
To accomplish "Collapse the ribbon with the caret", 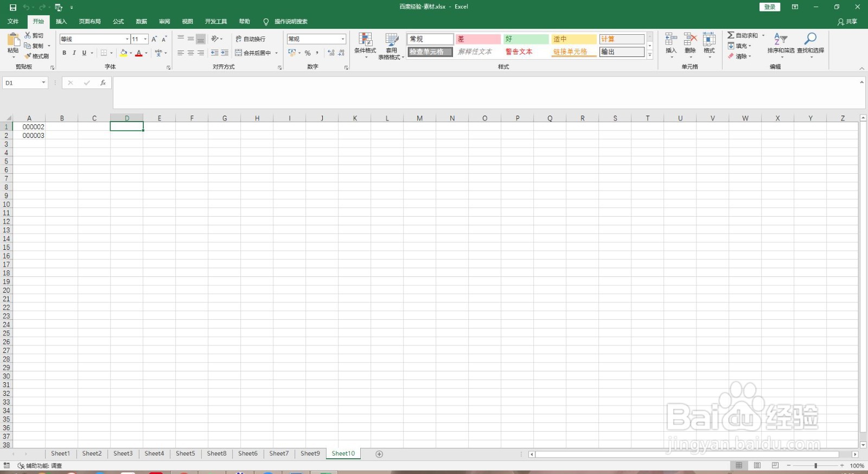I will [x=861, y=68].
